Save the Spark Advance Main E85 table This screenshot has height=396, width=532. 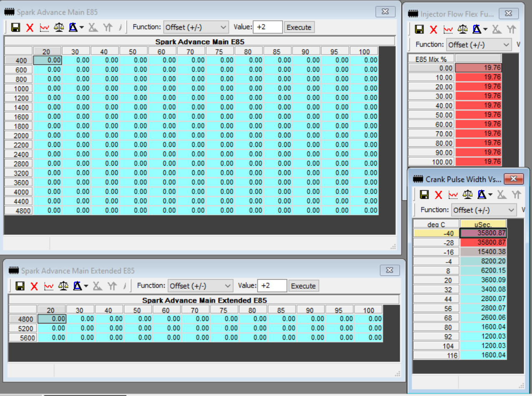(x=16, y=28)
